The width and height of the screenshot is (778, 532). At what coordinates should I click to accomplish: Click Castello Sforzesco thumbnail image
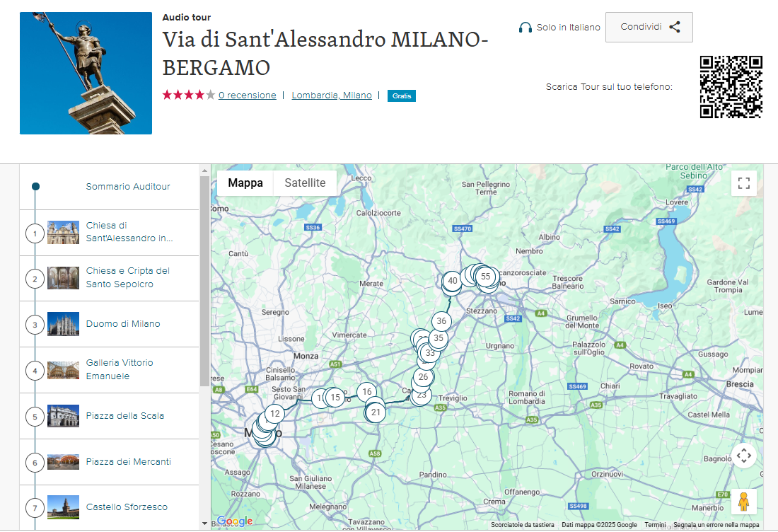[63, 507]
